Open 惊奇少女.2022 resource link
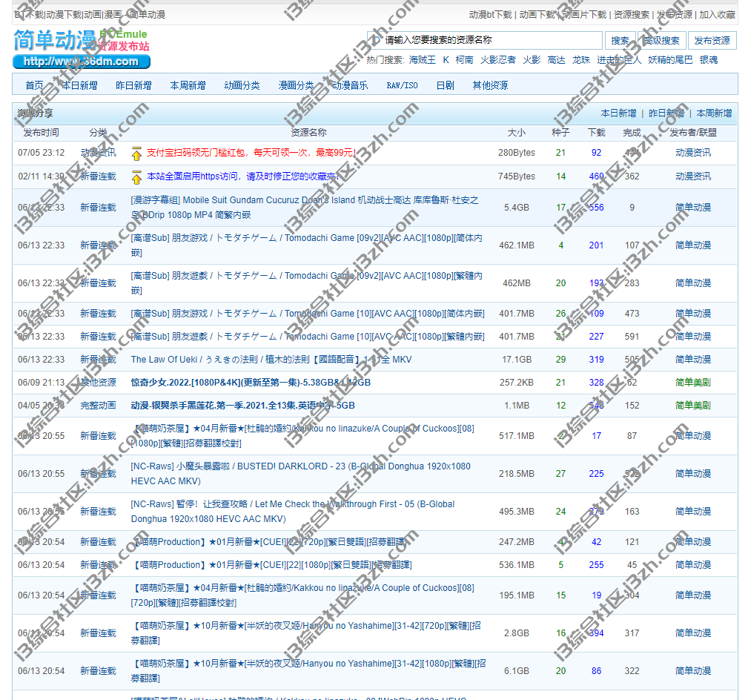This screenshot has width=751, height=700. (x=251, y=383)
